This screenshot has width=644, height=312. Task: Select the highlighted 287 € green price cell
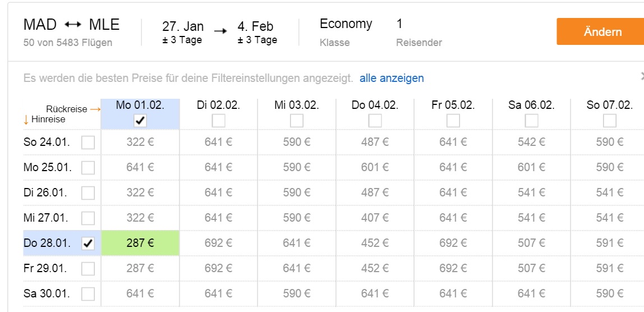click(x=140, y=243)
